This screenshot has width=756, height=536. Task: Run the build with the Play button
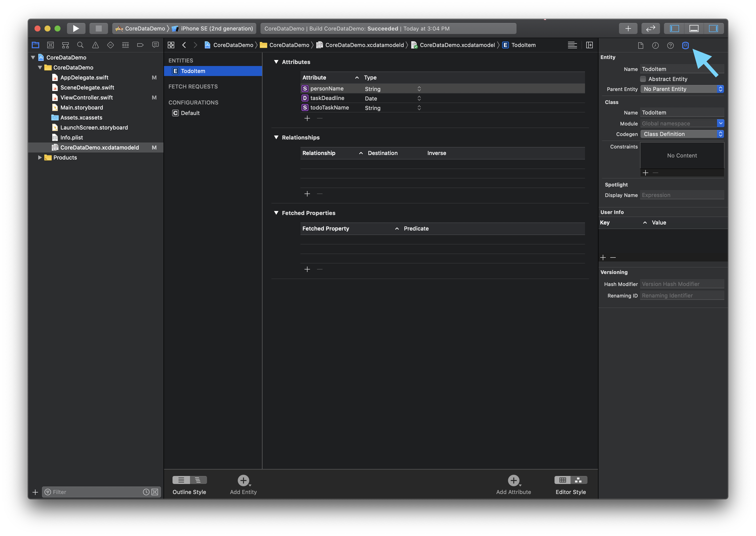(x=76, y=28)
